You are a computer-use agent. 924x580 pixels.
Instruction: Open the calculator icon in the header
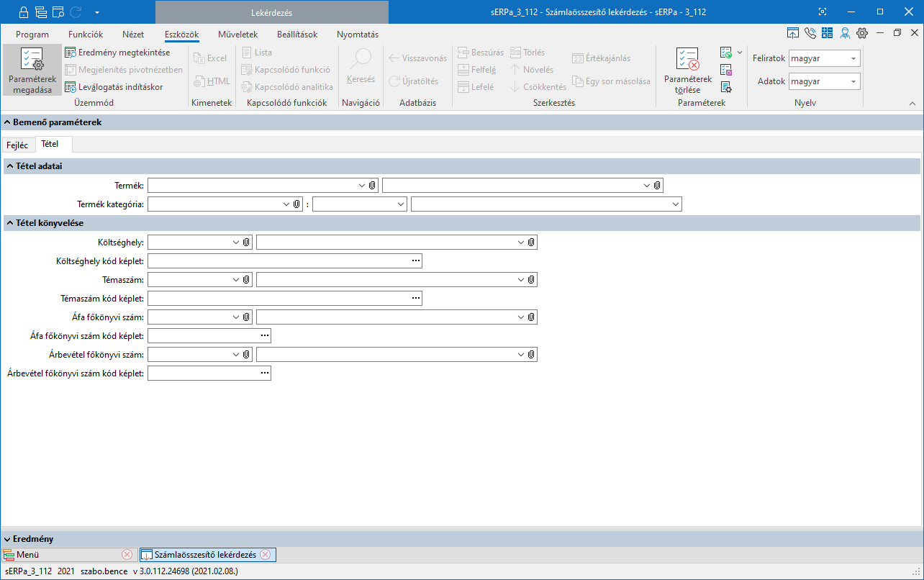[827, 33]
